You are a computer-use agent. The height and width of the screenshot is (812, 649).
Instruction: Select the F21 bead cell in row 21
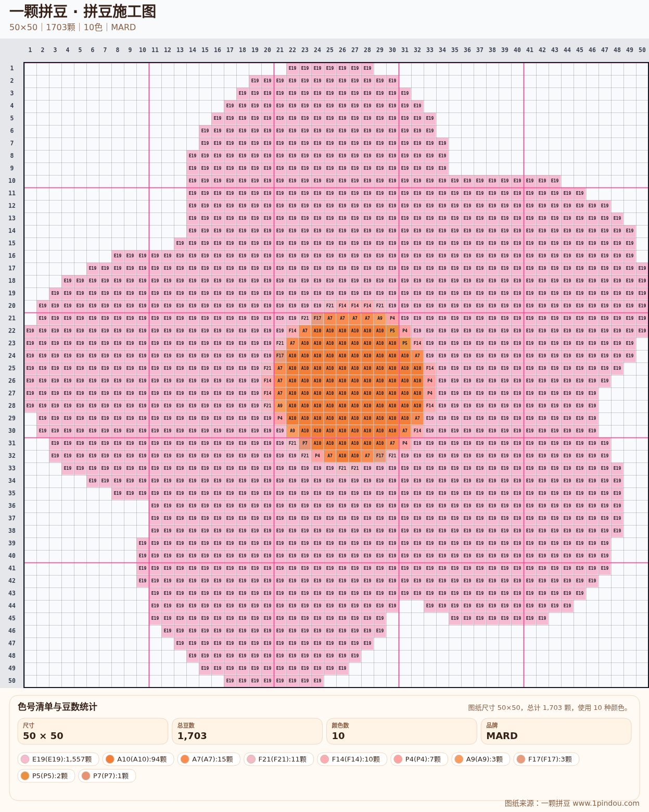point(305,318)
